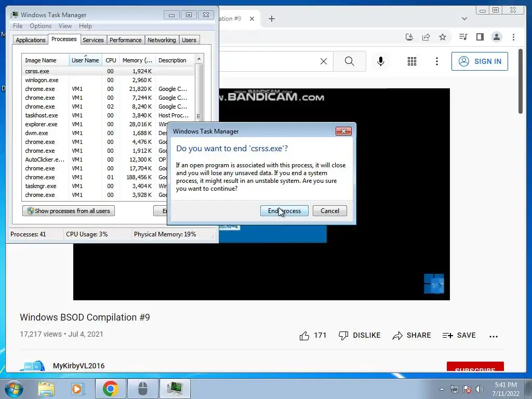Click the YouTube page vertical scrollbar
The image size is (532, 399).
click(521, 82)
